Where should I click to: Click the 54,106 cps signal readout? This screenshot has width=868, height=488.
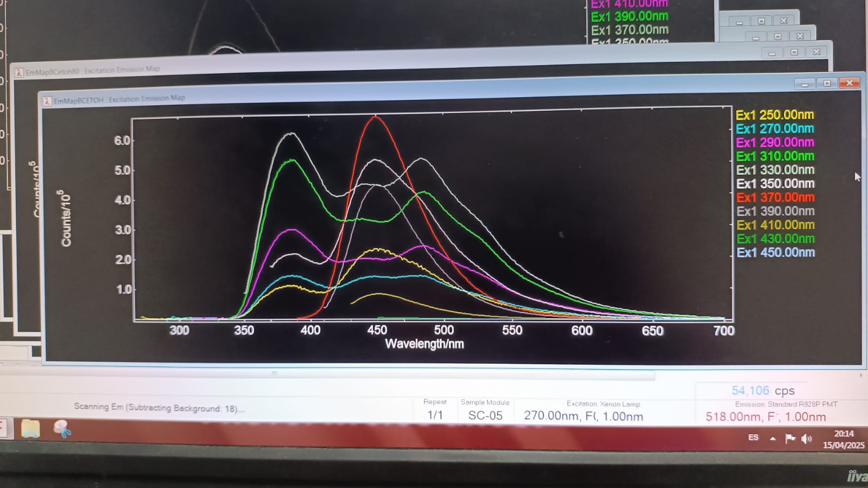point(763,390)
